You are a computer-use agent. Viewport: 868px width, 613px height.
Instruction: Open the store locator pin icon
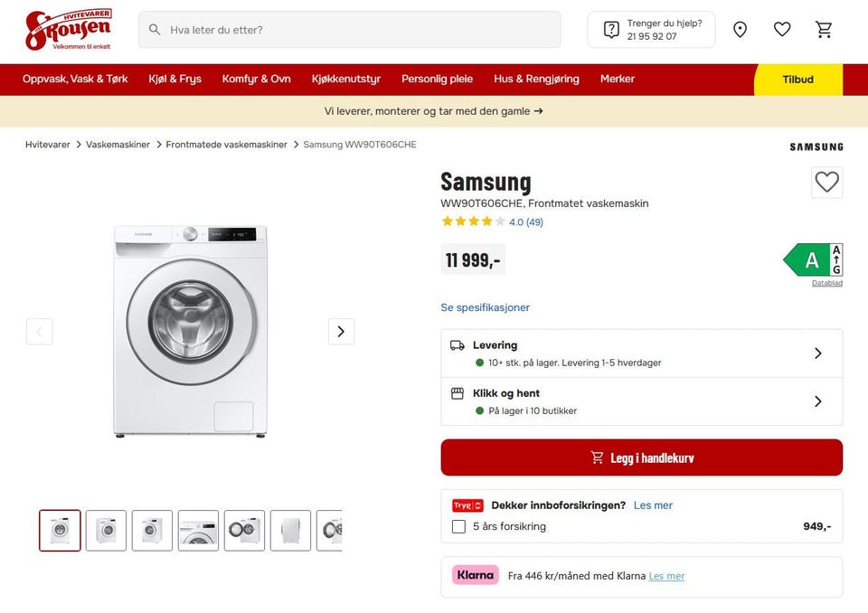[x=740, y=30]
